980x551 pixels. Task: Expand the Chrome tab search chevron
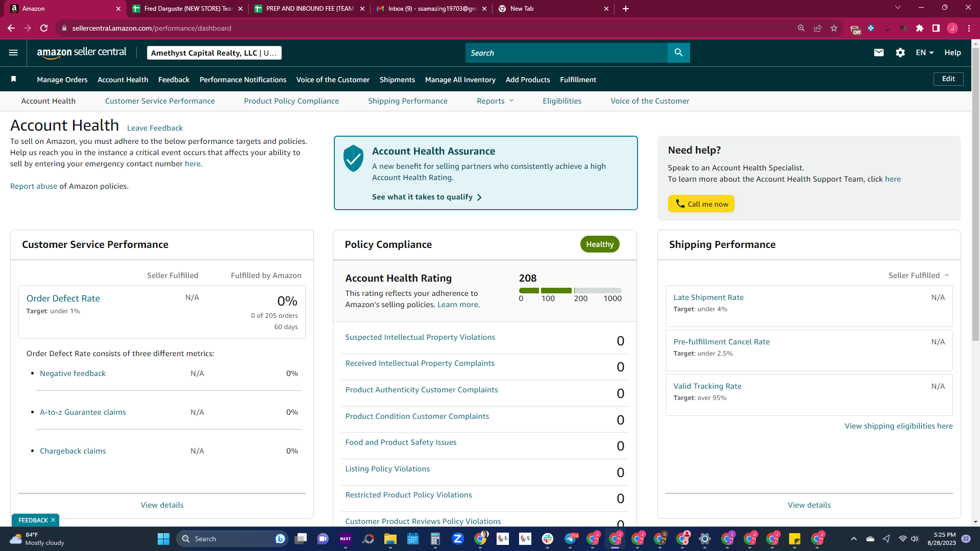click(898, 8)
